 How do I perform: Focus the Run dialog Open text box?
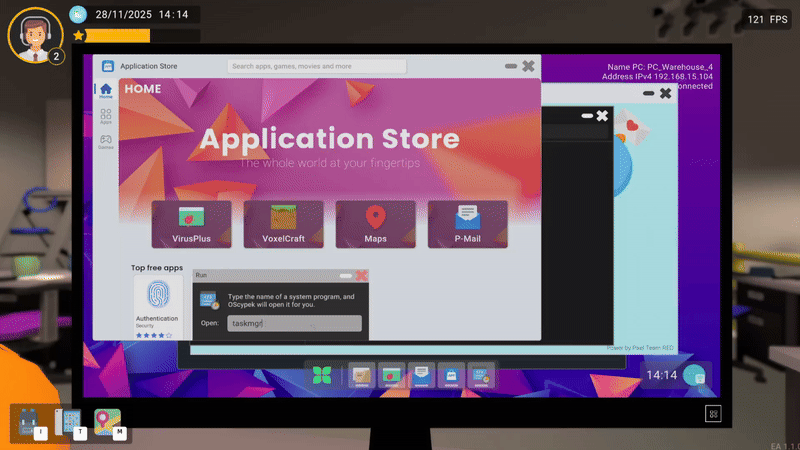coord(294,323)
